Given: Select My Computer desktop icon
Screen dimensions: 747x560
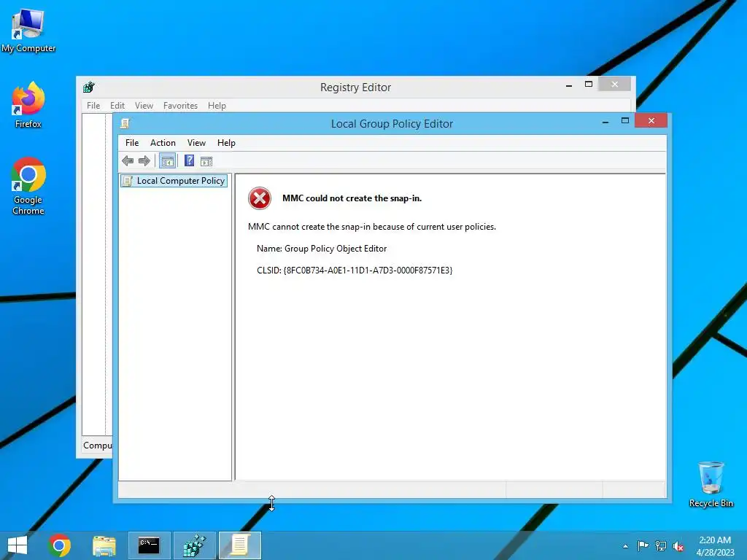Looking at the screenshot, I should click(28, 31).
